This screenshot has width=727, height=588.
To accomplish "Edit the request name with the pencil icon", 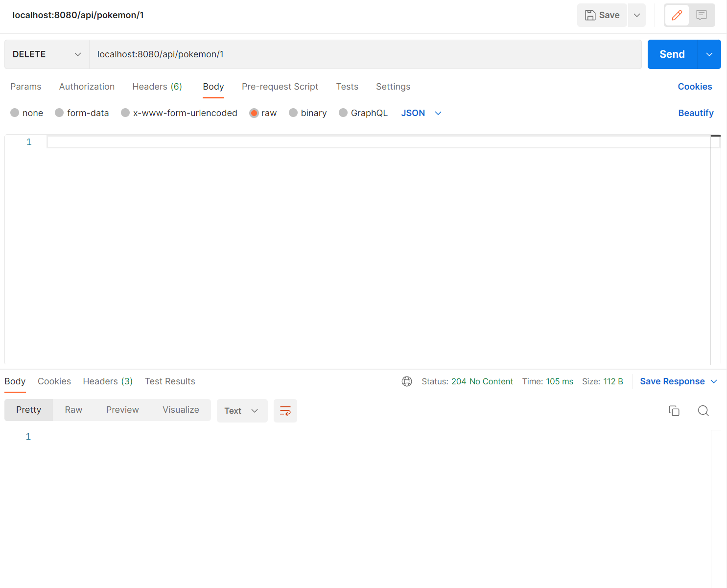I will (x=677, y=15).
